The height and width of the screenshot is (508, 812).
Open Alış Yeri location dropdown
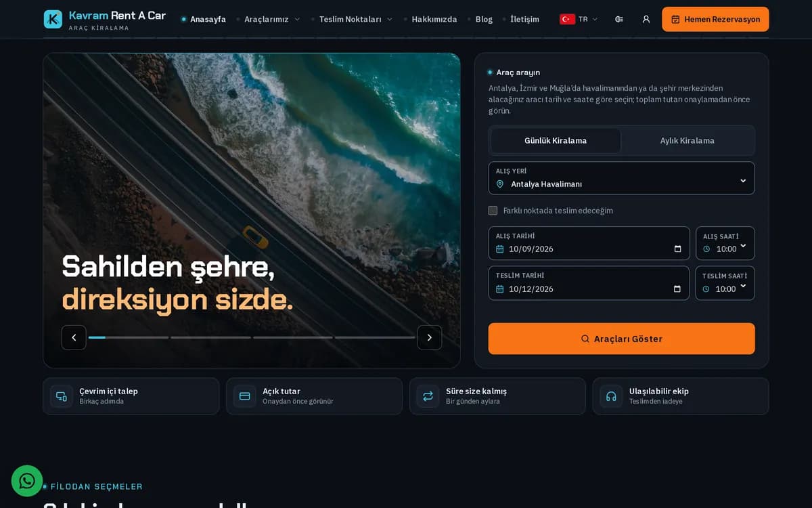[x=621, y=178]
